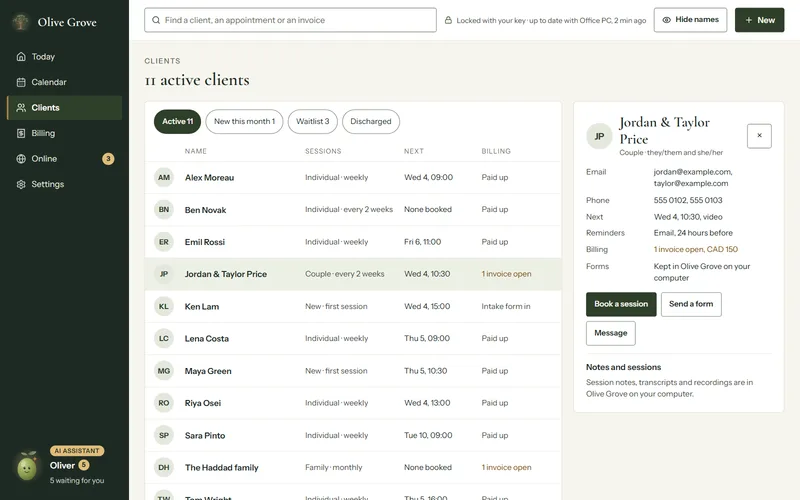Click the Oliver olive avatar
800x500 pixels.
(27, 466)
